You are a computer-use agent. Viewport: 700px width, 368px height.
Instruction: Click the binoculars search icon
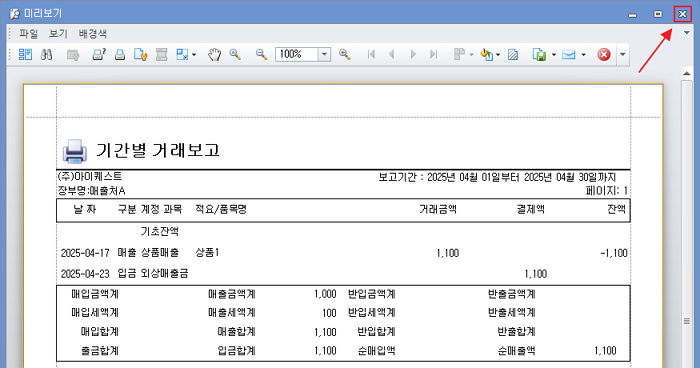pyautogui.click(x=46, y=54)
